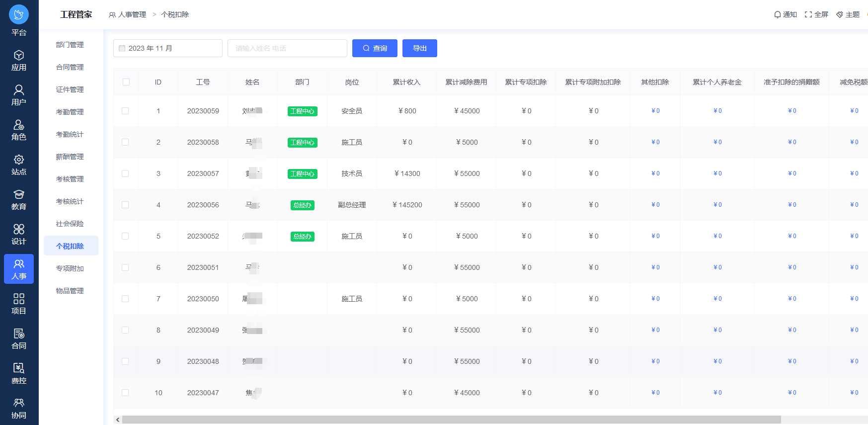Focus the name or phone search field
The image size is (868, 425).
287,48
